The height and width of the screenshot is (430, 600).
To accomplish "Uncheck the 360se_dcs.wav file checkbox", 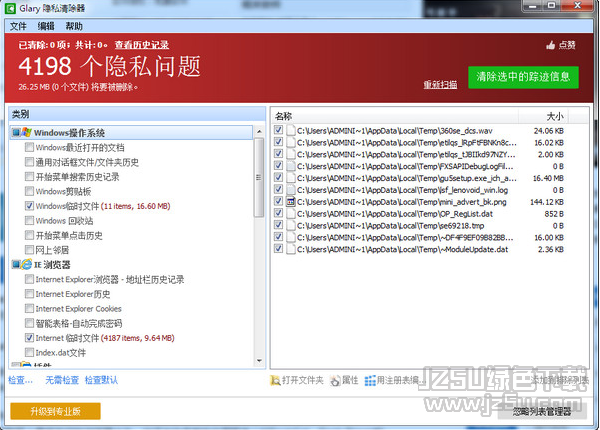I will 279,130.
